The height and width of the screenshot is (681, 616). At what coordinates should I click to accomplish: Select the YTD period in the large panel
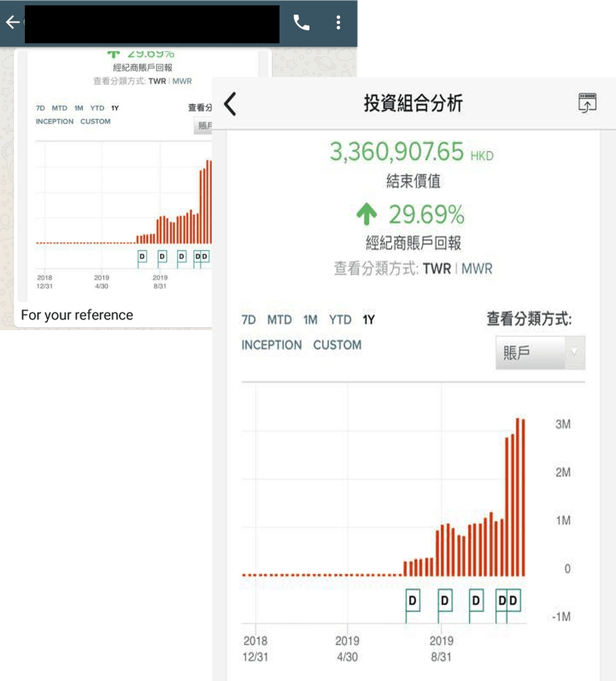coord(339,320)
